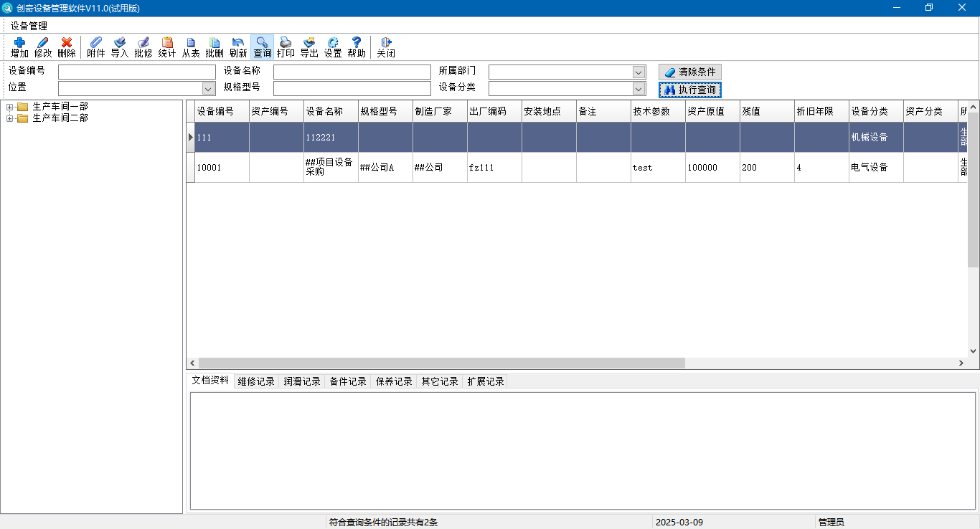
Task: Open the 附件 (Attachment) tool
Action: pyautogui.click(x=95, y=47)
